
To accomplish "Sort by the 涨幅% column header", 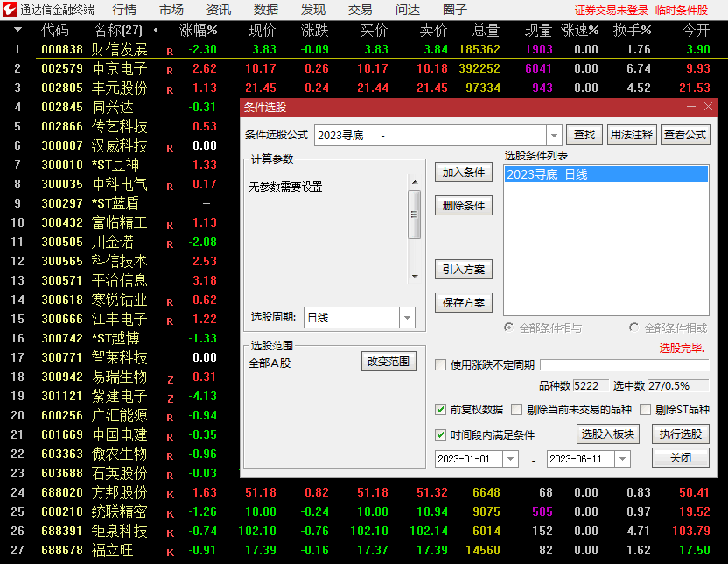I will click(199, 30).
